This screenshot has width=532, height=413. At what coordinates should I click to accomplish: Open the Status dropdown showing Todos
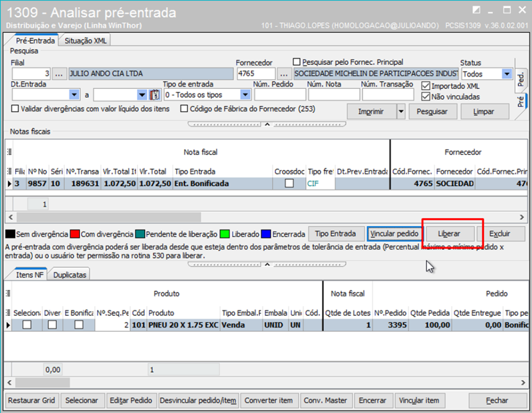click(x=507, y=74)
